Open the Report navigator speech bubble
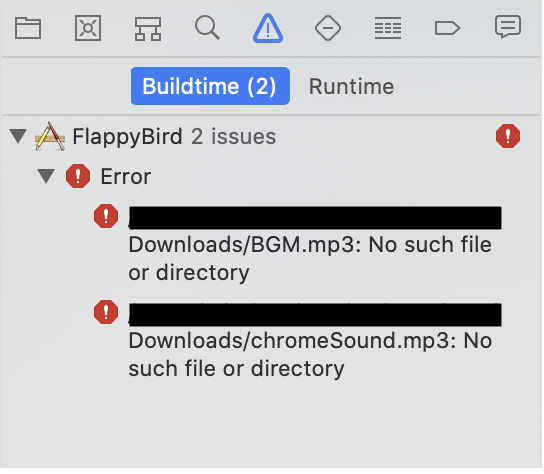 pyautogui.click(x=508, y=27)
